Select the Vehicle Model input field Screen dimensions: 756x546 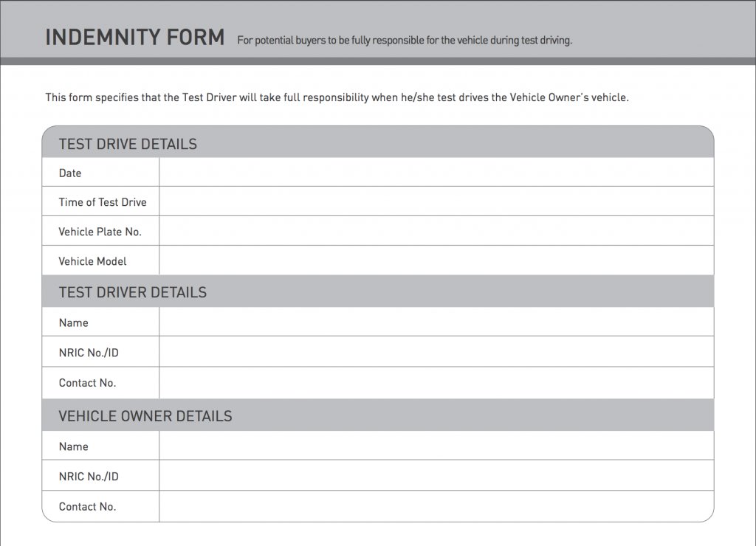point(436,260)
